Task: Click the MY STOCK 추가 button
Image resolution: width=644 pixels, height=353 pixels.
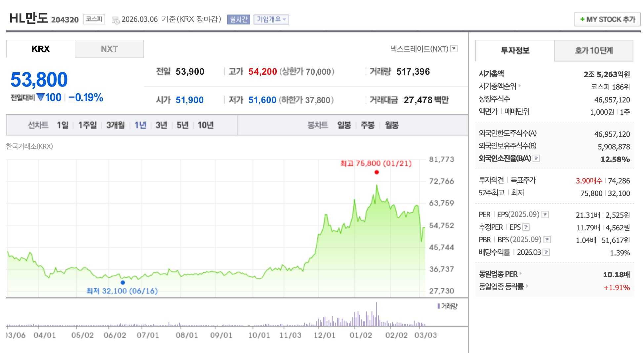Action: pyautogui.click(x=607, y=19)
